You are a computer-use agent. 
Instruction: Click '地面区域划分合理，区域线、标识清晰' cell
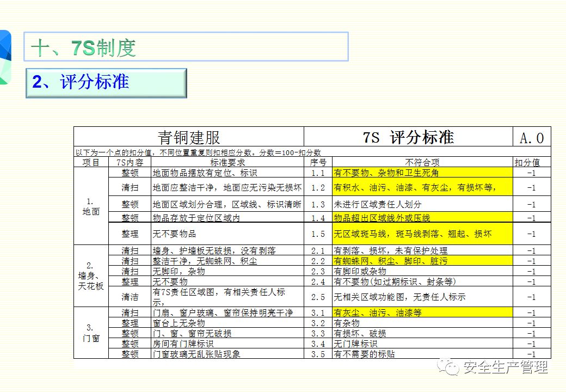(227, 204)
